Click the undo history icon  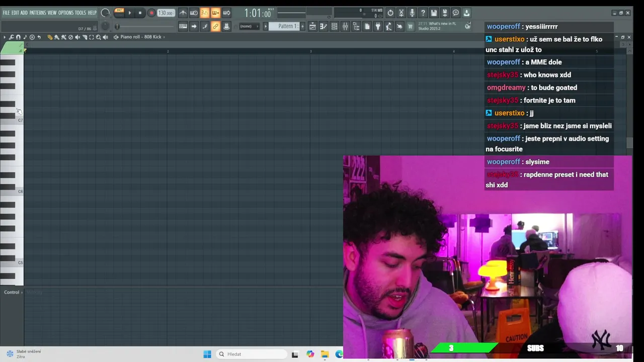point(390,13)
